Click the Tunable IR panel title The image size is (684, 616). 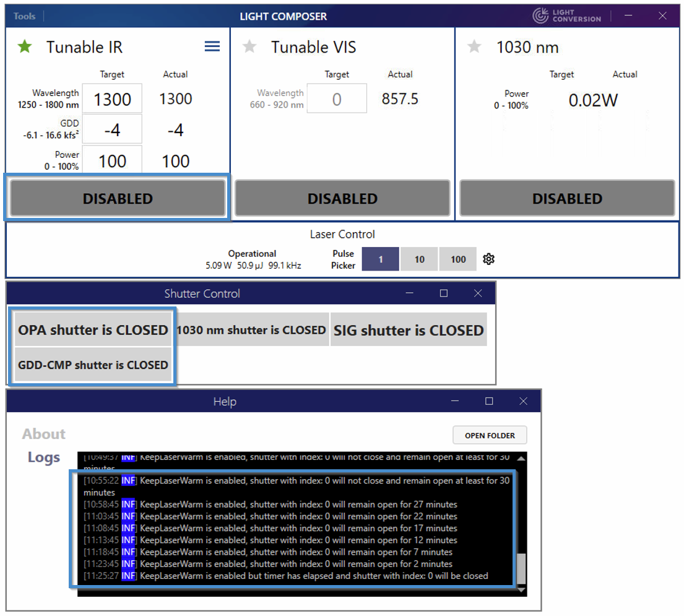(x=85, y=46)
